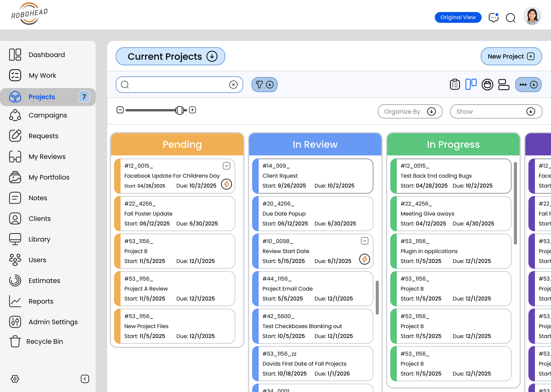Open My Work in the sidebar
Viewport: 551px width, 392px height.
click(x=33, y=75)
